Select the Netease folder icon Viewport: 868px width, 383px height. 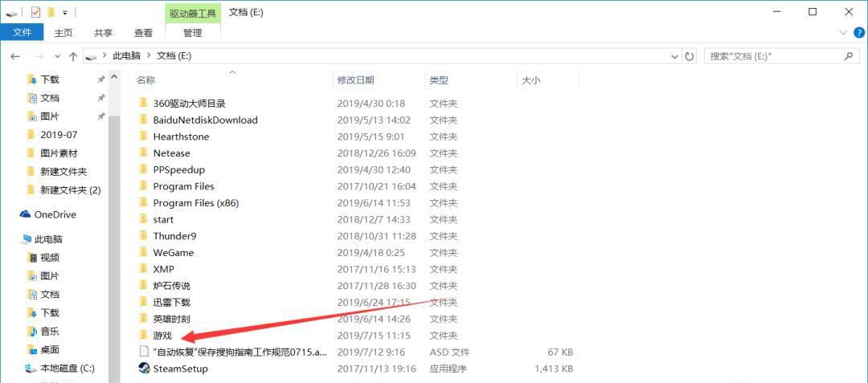[x=143, y=153]
